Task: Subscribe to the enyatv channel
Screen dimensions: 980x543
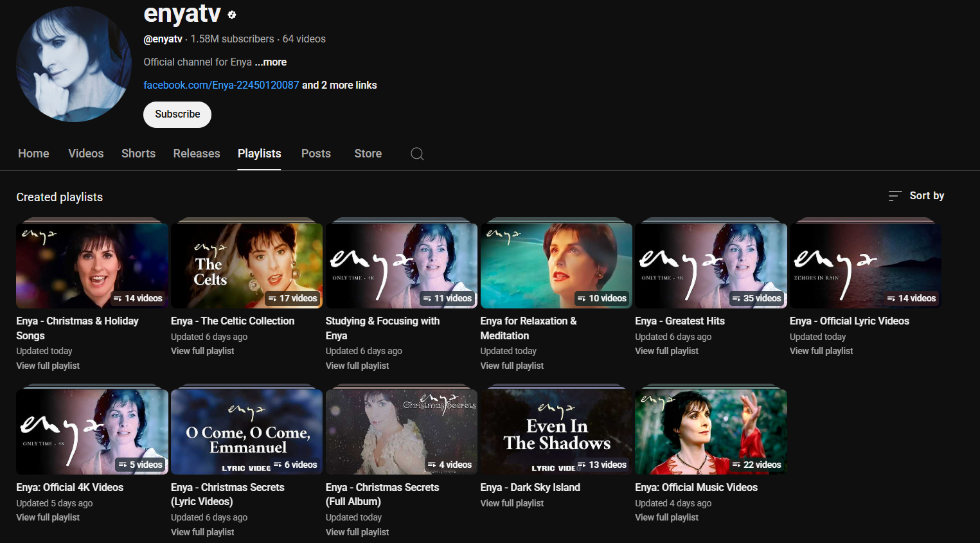Action: (x=177, y=114)
